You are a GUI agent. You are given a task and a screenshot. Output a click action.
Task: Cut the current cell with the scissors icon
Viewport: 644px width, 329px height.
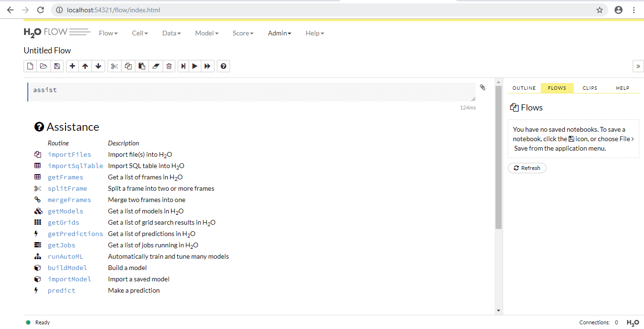click(114, 66)
